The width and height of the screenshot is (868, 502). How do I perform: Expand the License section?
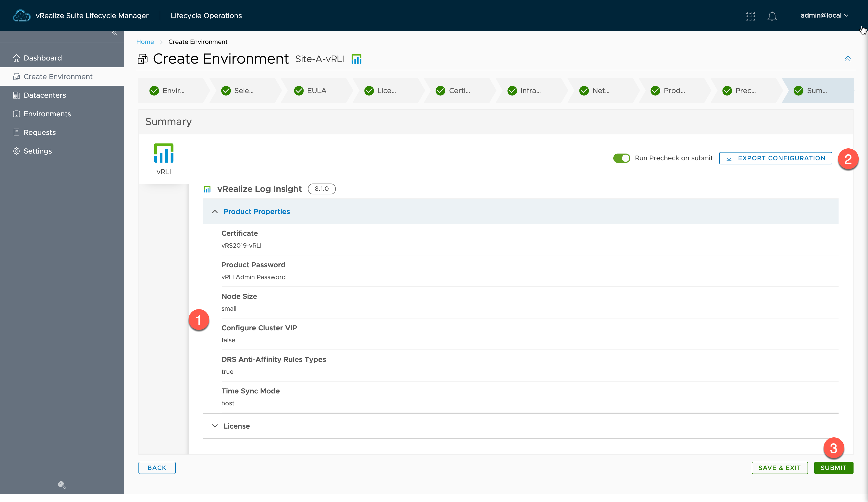pyautogui.click(x=521, y=426)
